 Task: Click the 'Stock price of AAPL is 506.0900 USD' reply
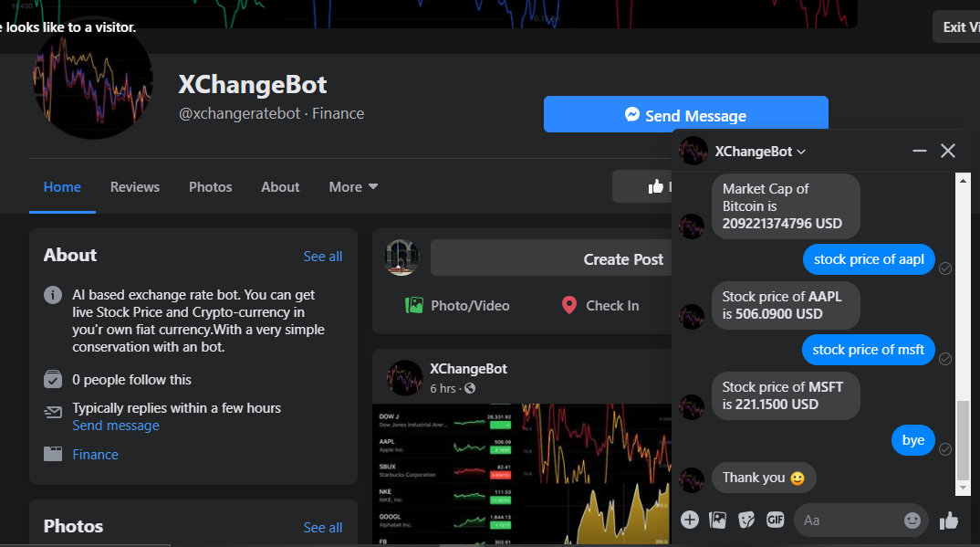786,305
